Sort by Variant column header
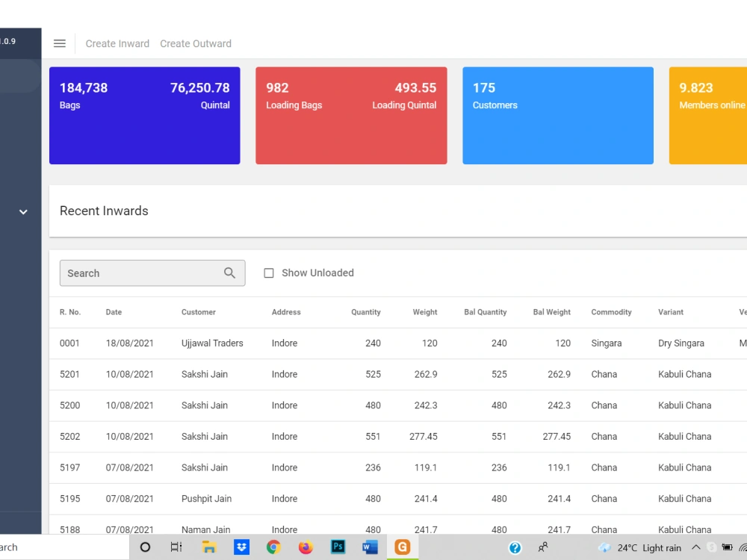 coord(671,312)
